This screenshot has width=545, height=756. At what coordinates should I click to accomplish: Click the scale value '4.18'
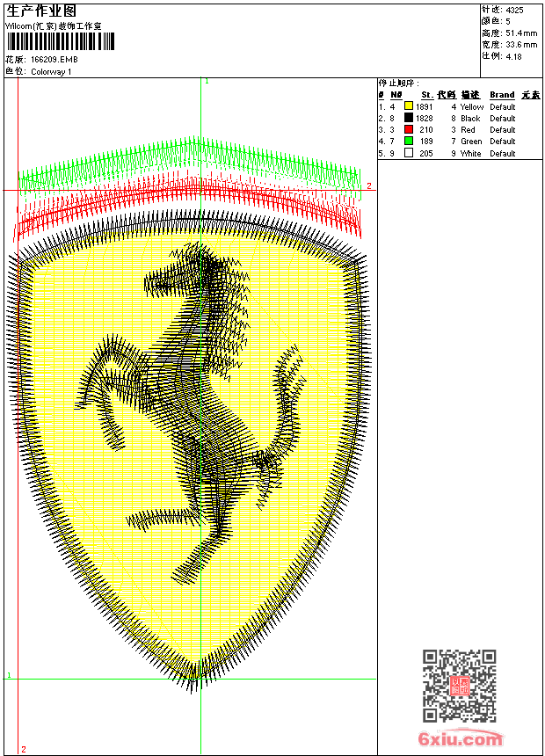(x=513, y=56)
